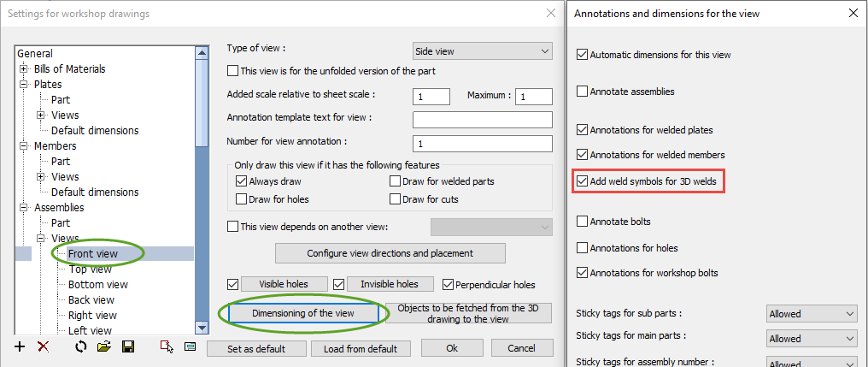Enable the Annotate bolts checkbox
Viewport: 868px width, 367px height.
tap(583, 222)
